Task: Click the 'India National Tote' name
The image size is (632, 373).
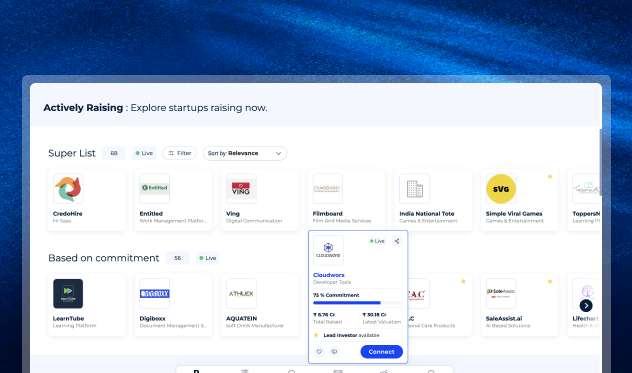Action: [427, 214]
